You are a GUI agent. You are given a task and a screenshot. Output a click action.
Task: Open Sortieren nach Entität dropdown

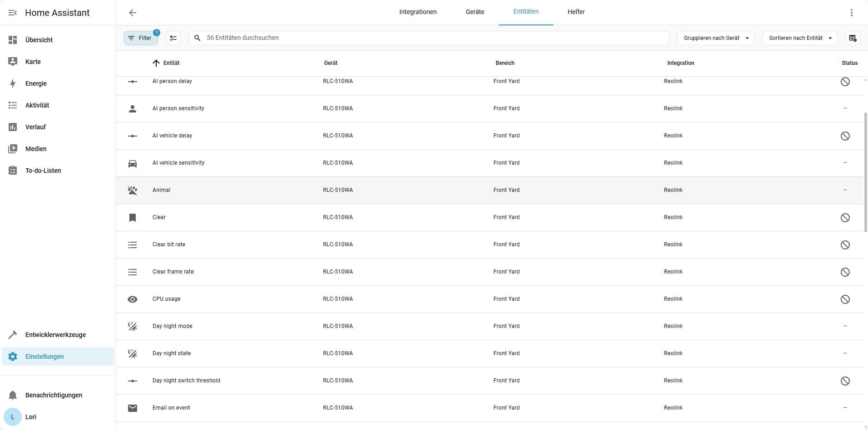pyautogui.click(x=800, y=38)
